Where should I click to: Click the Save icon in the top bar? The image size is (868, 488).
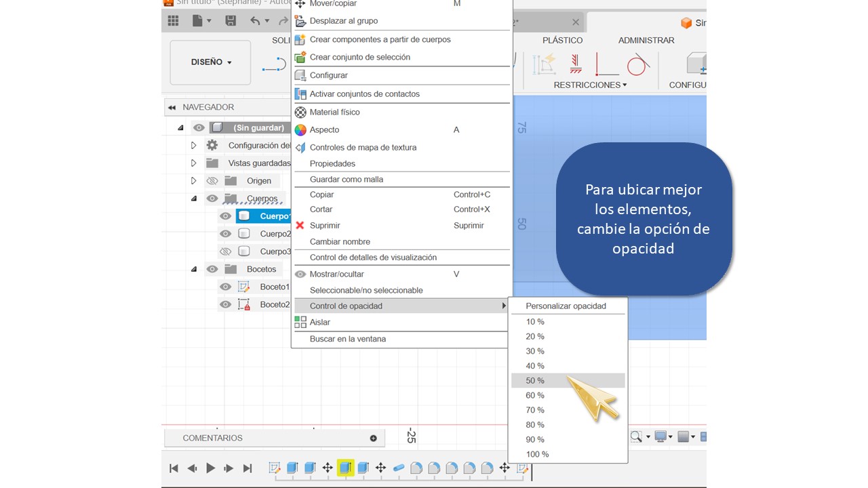(231, 21)
